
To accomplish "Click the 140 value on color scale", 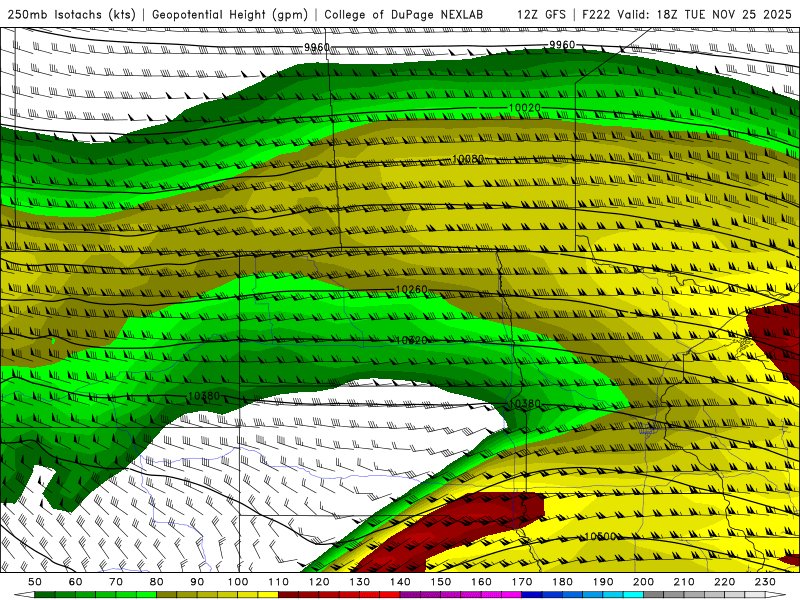I will pyautogui.click(x=400, y=582).
